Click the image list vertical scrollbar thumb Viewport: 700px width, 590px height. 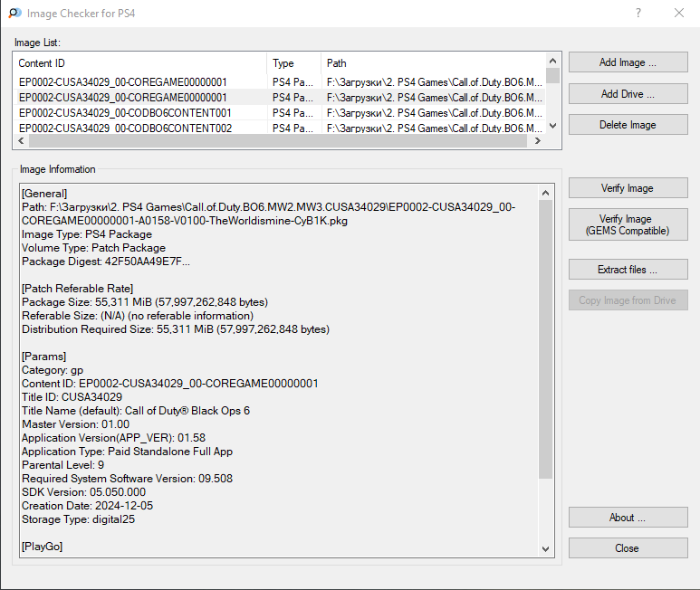[552, 76]
